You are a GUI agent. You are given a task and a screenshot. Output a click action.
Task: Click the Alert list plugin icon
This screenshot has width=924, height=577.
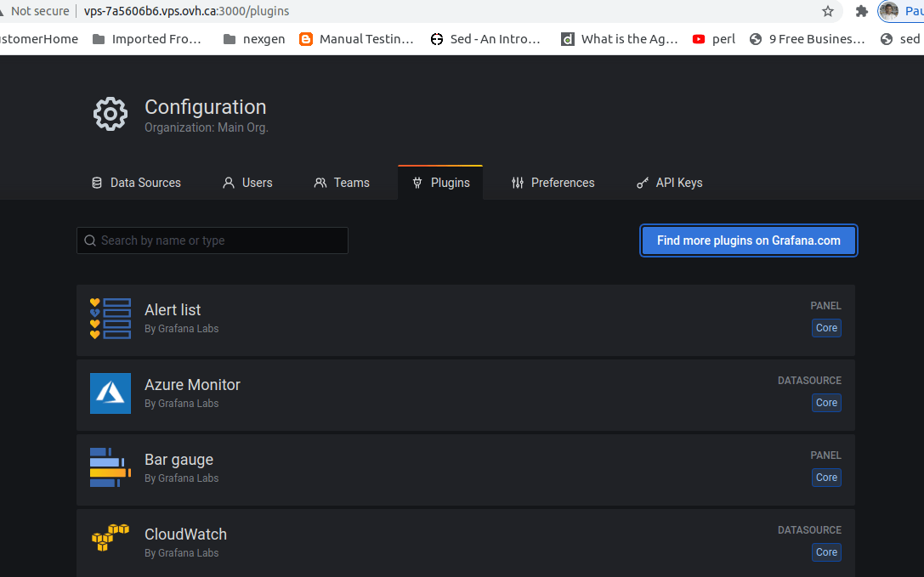pos(111,319)
